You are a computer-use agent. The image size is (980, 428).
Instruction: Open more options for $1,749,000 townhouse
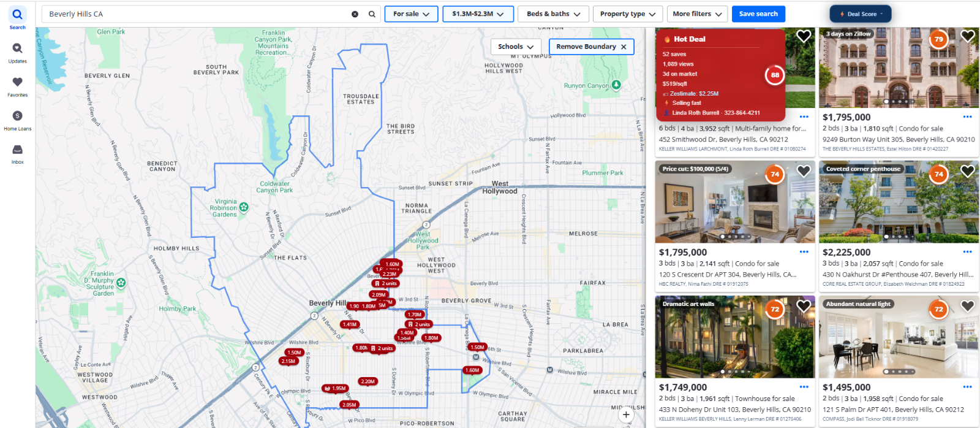click(804, 387)
